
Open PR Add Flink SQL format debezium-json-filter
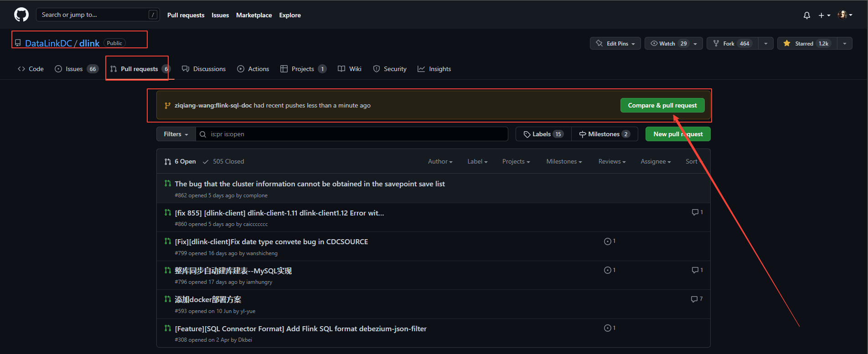pyautogui.click(x=300, y=328)
